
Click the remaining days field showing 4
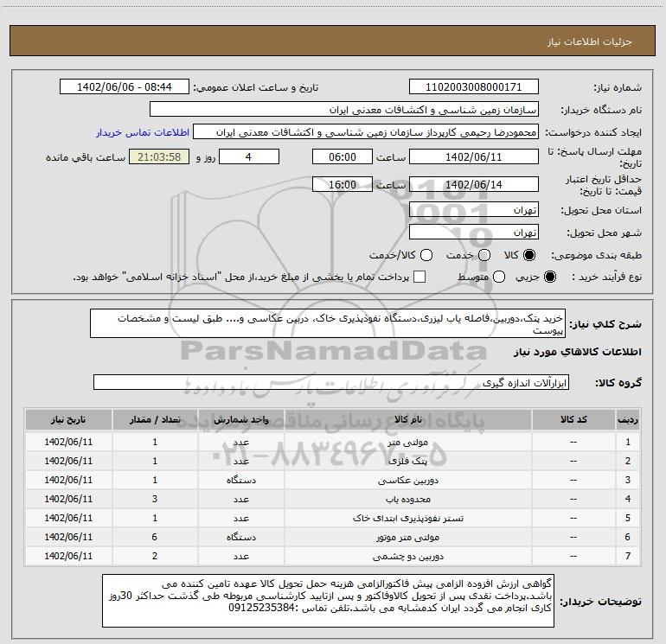pos(249,156)
